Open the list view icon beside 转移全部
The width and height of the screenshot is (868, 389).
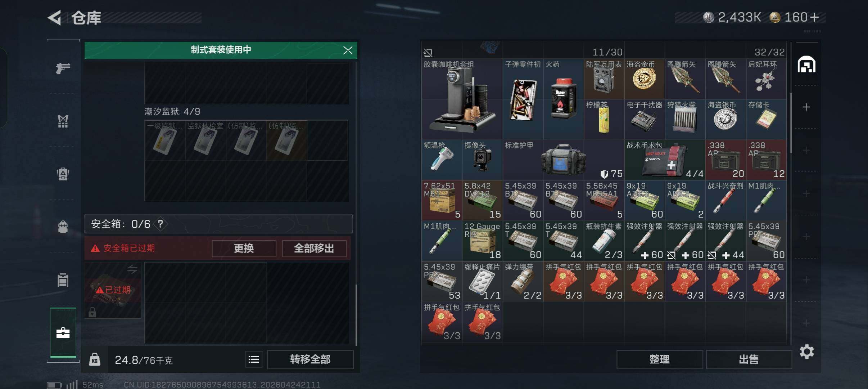point(254,359)
